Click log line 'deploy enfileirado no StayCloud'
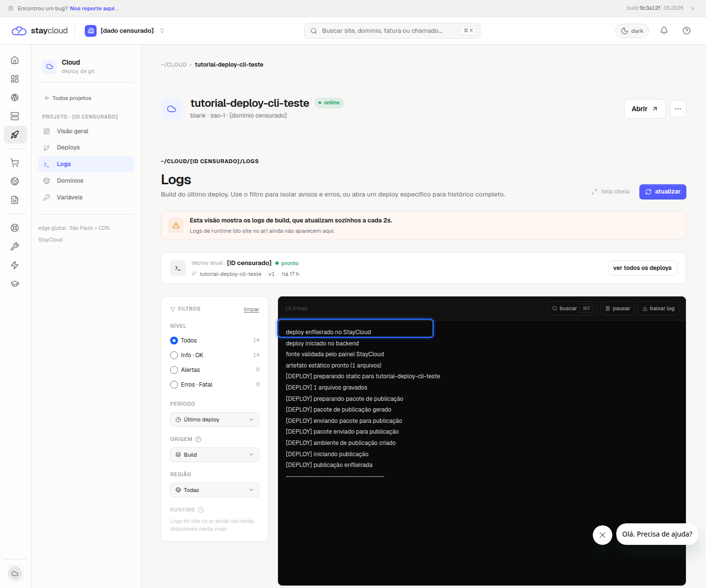The image size is (706, 588). click(x=328, y=332)
